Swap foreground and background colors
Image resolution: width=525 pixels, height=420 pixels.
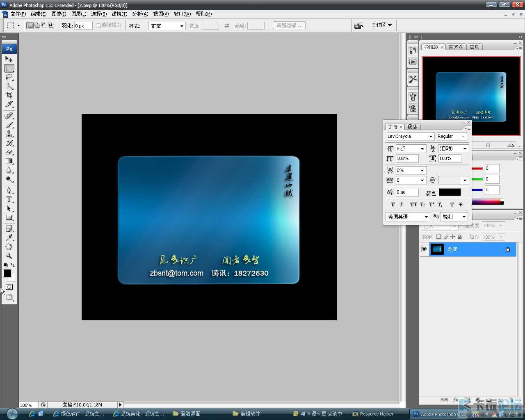click(x=13, y=265)
